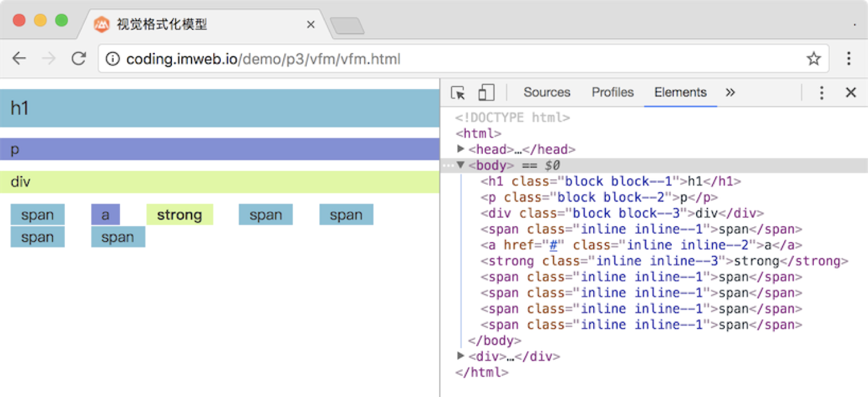Image resolution: width=868 pixels, height=397 pixels.
Task: Collapse the body element node
Action: pos(461,165)
